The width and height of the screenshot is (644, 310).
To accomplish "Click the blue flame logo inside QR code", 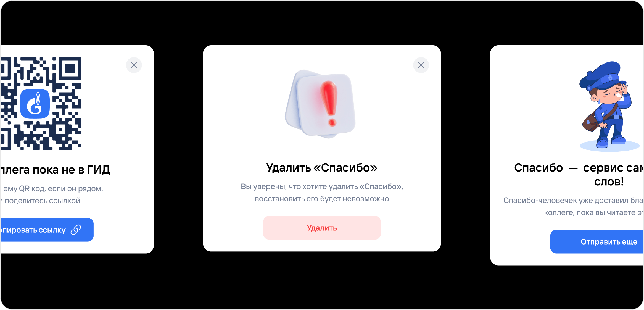I will coord(35,104).
